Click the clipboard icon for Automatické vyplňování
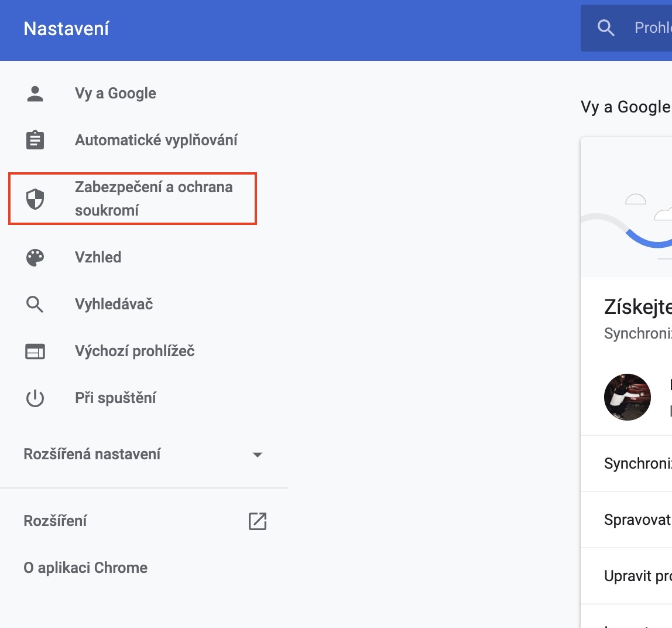The width and height of the screenshot is (672, 628). [35, 141]
